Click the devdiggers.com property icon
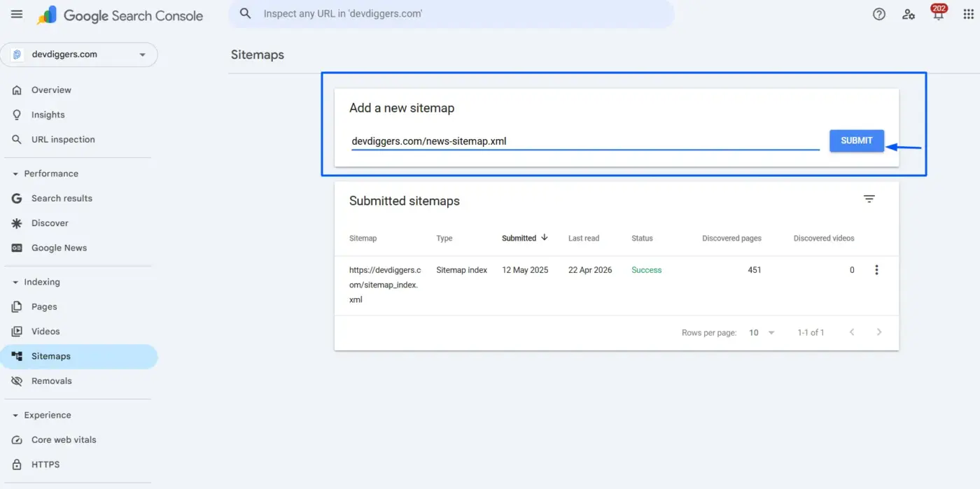This screenshot has width=980, height=489. (17, 55)
